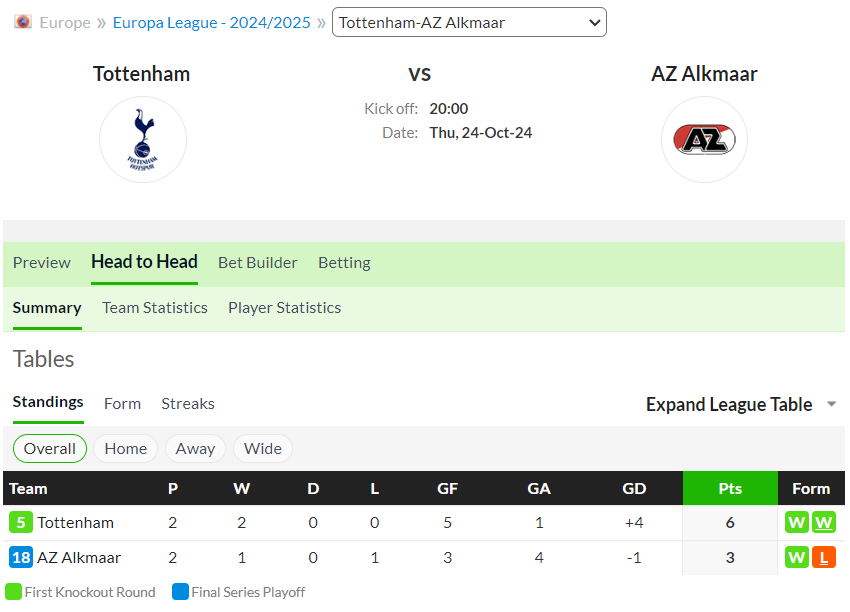Select the Overall standings filter
Screen dimensions: 850x612
pyautogui.click(x=50, y=449)
